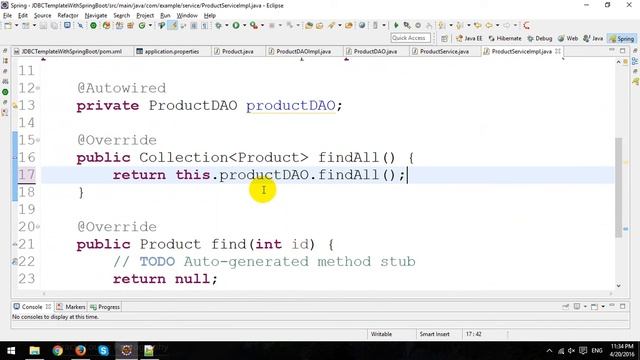Click the New file toolbar icon
This screenshot has width=640, height=360.
point(8,25)
